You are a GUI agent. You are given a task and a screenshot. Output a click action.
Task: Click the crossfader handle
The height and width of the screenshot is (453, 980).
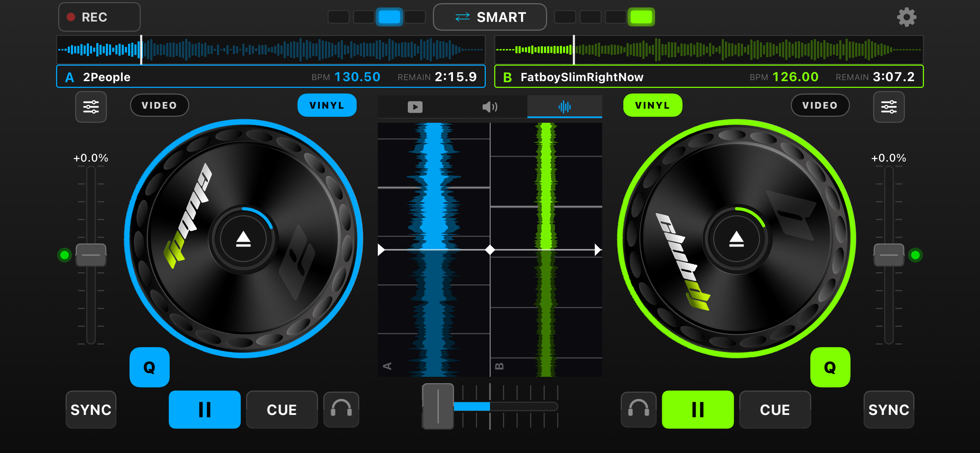pyautogui.click(x=438, y=406)
